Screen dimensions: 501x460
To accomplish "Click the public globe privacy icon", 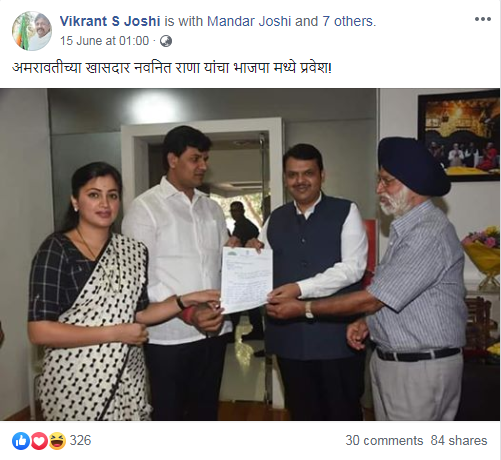I will pos(166,41).
